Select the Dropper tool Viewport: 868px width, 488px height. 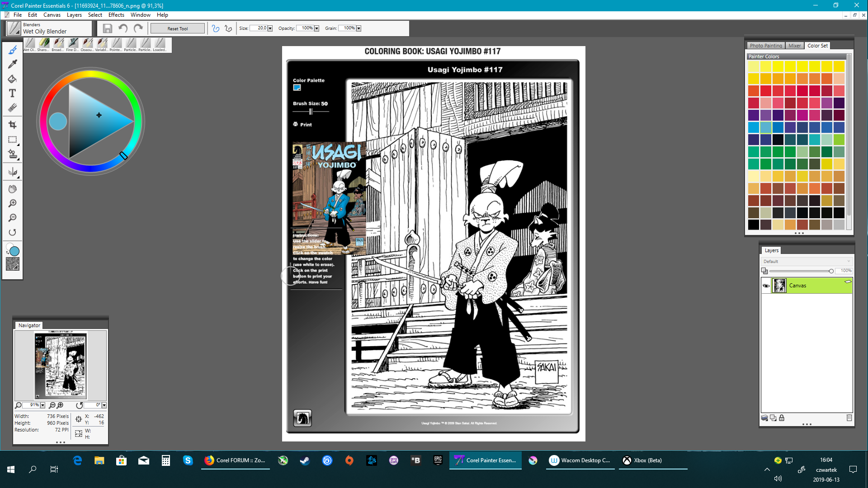coord(12,64)
